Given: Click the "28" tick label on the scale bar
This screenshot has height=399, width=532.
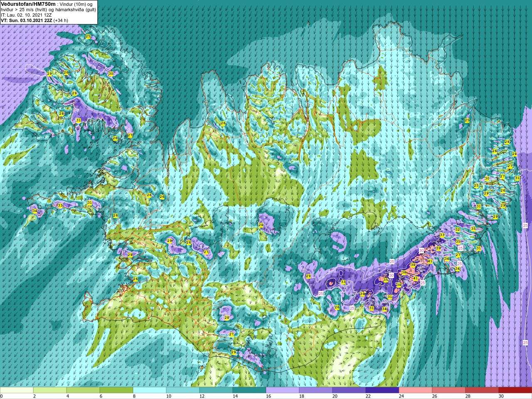Looking at the screenshot, I should (467, 396).
